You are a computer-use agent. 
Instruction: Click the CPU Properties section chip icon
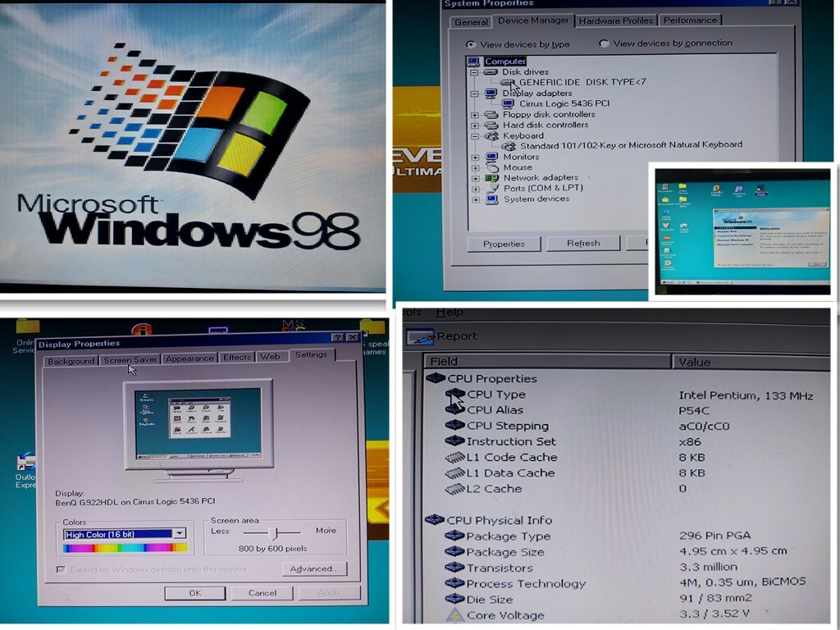[436, 378]
